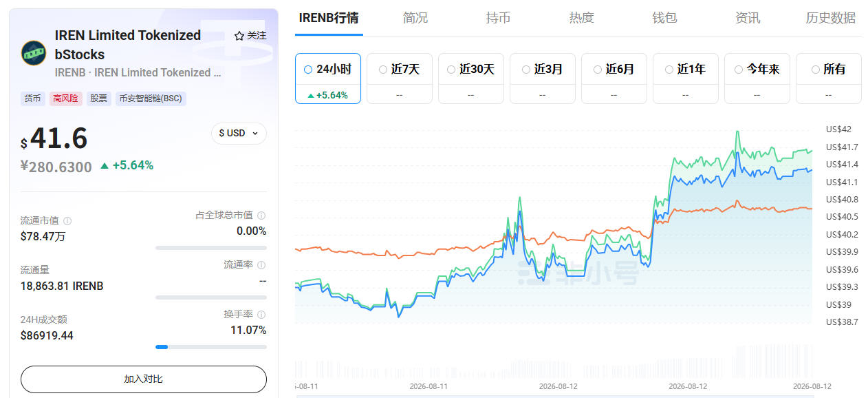Switch to the IRENB行情 tab

(329, 18)
